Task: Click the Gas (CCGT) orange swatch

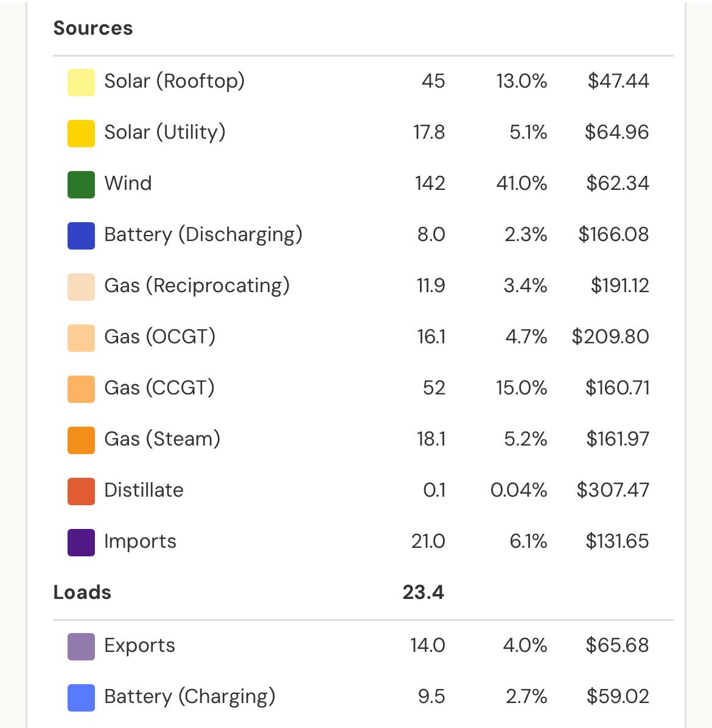Action: [81, 388]
